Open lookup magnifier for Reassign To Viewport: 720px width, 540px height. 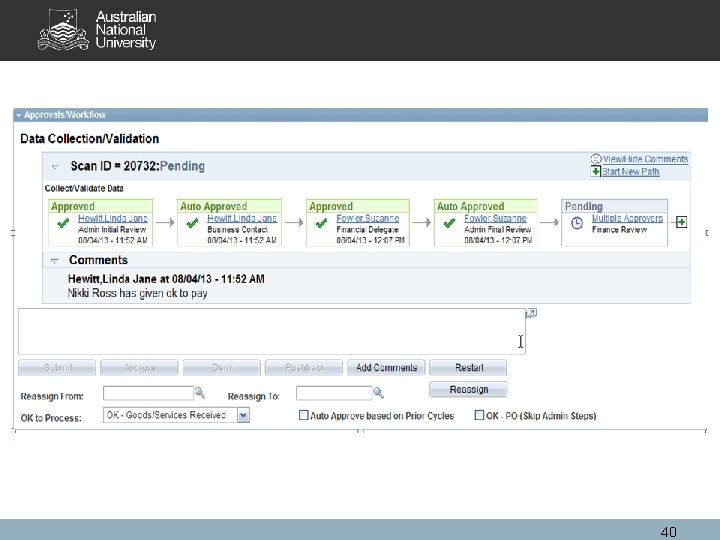pos(378,393)
